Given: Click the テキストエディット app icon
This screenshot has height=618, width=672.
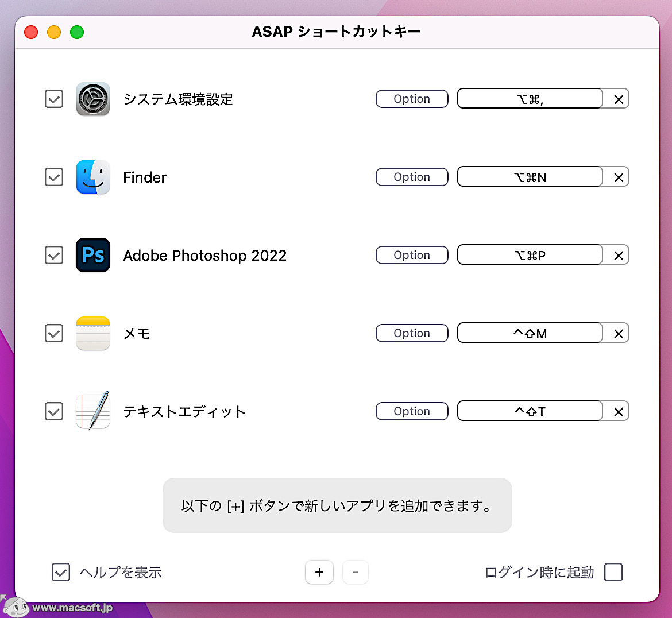Looking at the screenshot, I should click(92, 411).
